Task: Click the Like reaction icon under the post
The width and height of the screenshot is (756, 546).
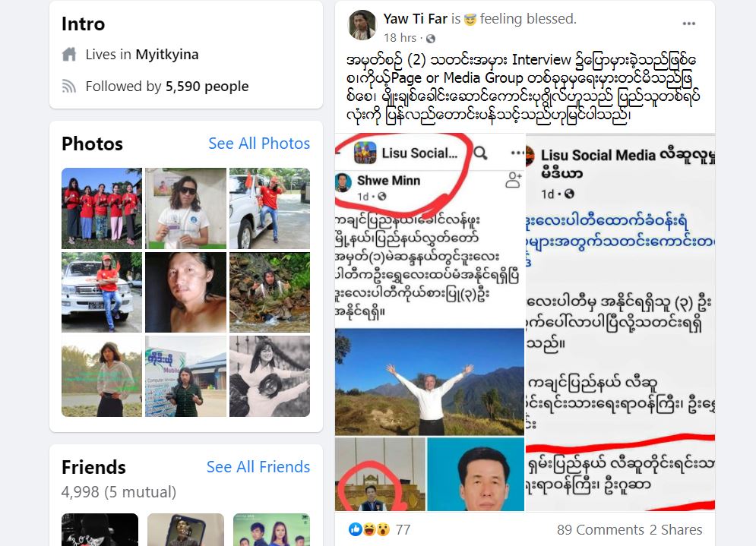Action: pos(356,529)
